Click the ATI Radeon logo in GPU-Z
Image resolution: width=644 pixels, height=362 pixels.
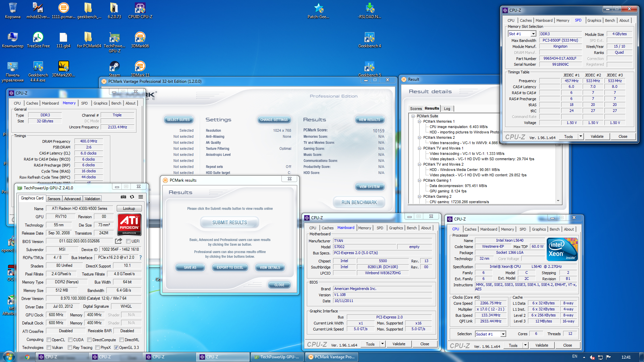tap(129, 225)
